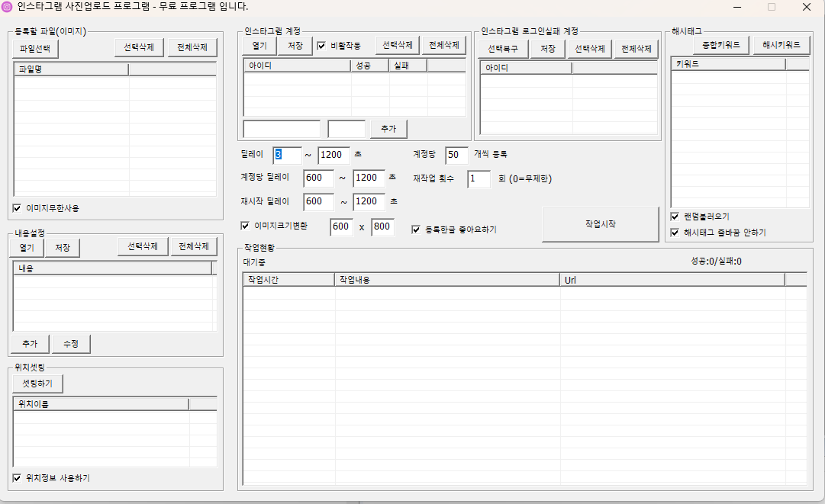Toggle the 등록한글 좋아요하기 checkbox
Screen dimensions: 825x504
(x=416, y=230)
